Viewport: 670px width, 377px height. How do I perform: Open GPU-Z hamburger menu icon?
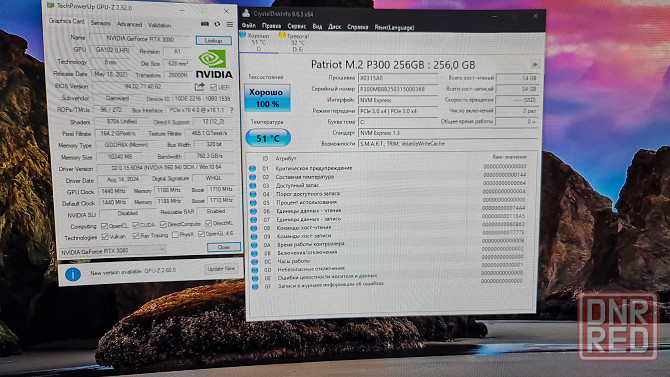click(230, 25)
